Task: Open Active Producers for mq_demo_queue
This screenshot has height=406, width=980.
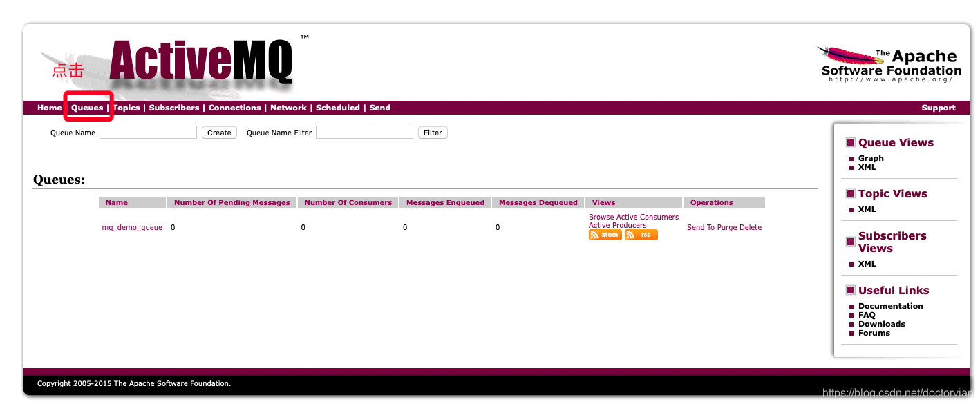Action: pos(618,225)
